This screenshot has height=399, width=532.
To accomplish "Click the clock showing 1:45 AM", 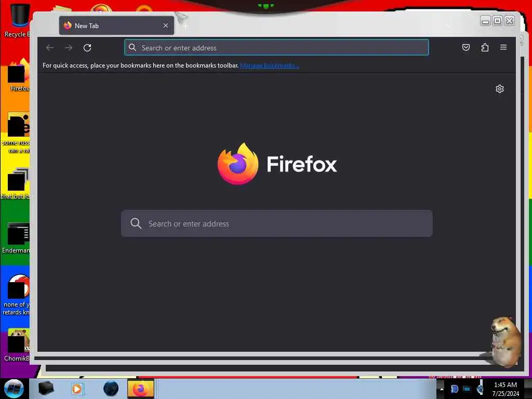I will point(506,389).
